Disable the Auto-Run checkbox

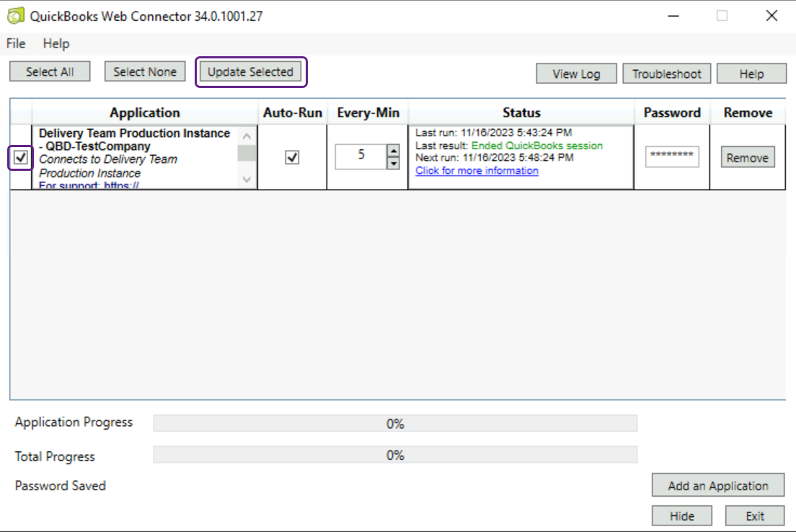click(x=292, y=157)
